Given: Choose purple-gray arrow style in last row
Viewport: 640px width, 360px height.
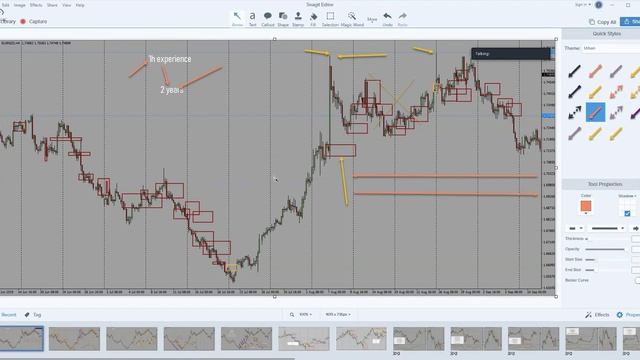Looking at the screenshot, I should tap(574, 133).
